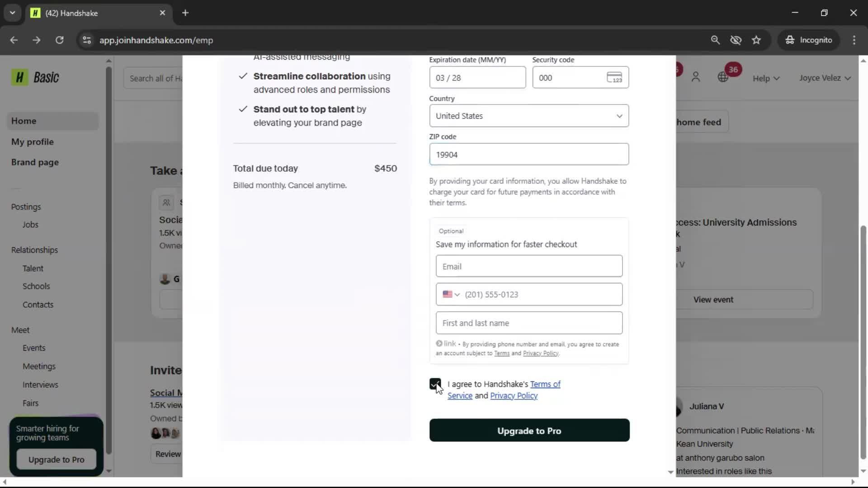This screenshot has width=868, height=488.
Task: Click the browser back arrow
Action: pyautogui.click(x=14, y=40)
